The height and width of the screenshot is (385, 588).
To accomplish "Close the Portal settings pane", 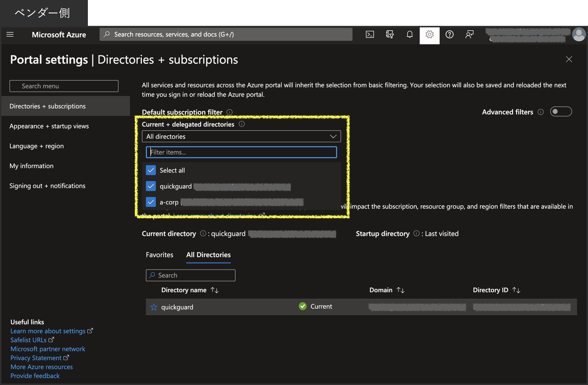I will pyautogui.click(x=569, y=59).
